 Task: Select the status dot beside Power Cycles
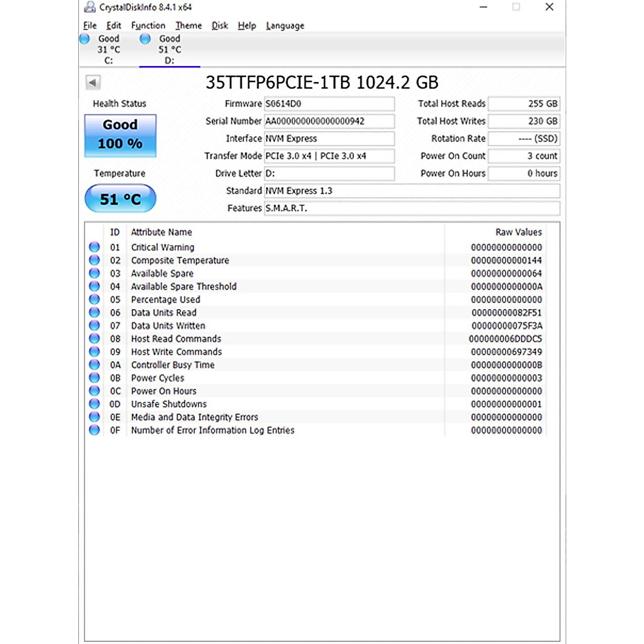point(94,377)
